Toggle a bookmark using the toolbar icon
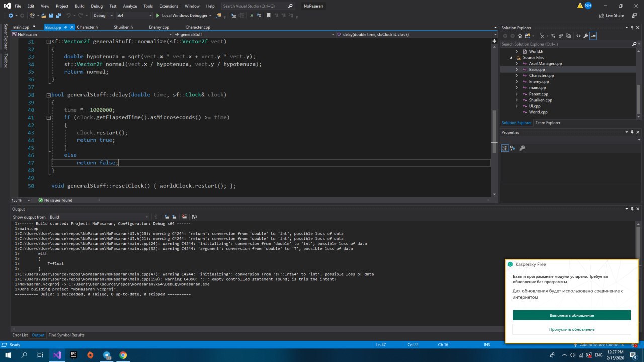The height and width of the screenshot is (362, 644). coord(268,15)
